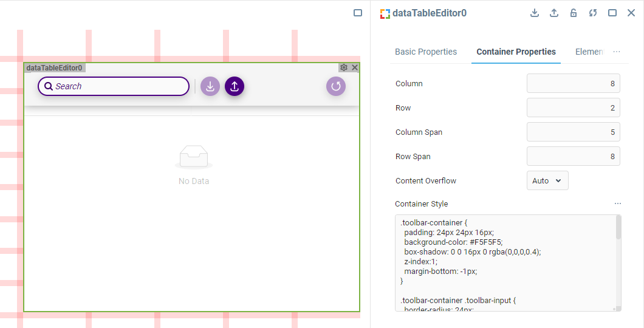
Task: Click the dark purple upload button
Action: click(235, 86)
